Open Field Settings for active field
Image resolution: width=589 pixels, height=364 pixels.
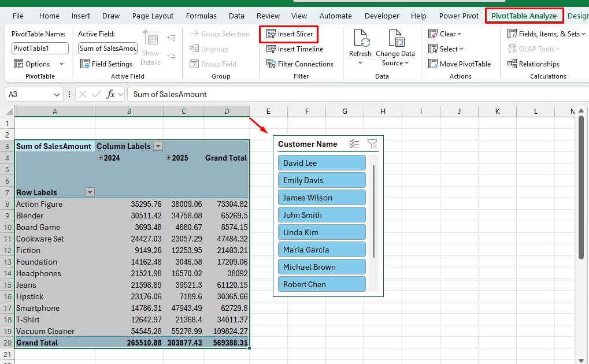tap(106, 64)
